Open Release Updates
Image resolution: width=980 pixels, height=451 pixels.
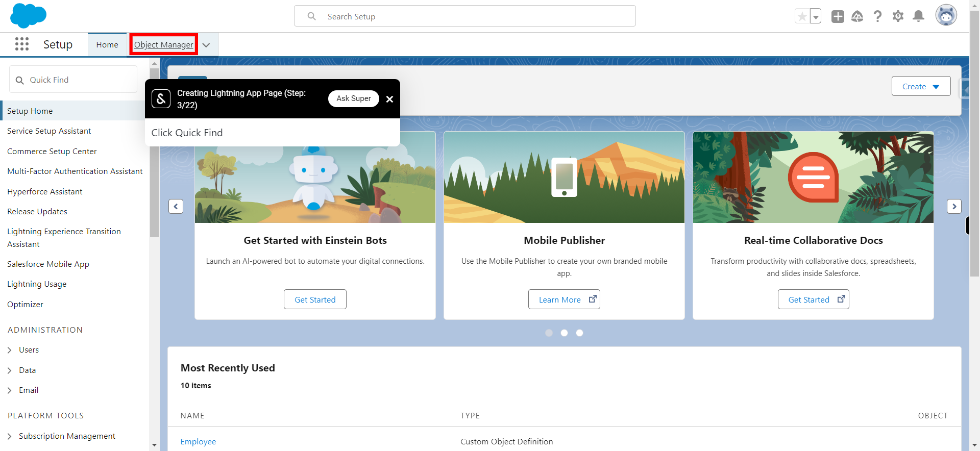click(x=37, y=212)
